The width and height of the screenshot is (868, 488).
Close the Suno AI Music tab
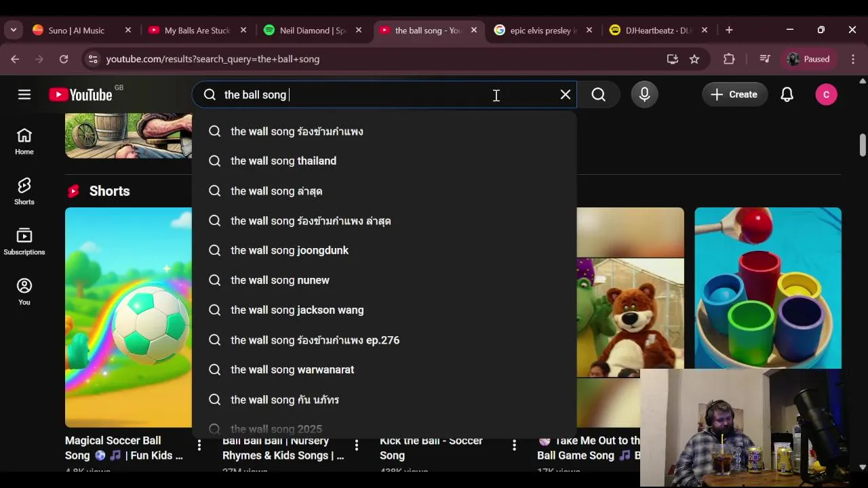128,30
